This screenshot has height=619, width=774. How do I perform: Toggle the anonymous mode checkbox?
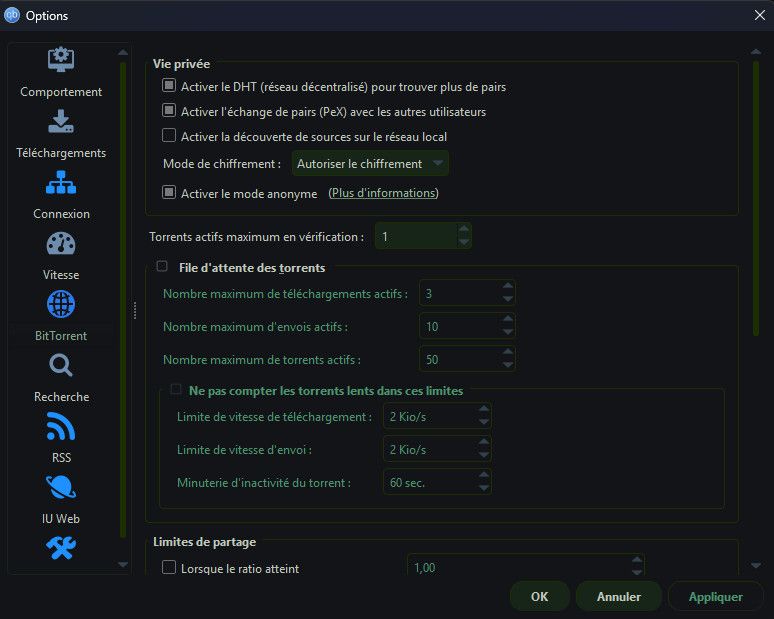point(169,193)
